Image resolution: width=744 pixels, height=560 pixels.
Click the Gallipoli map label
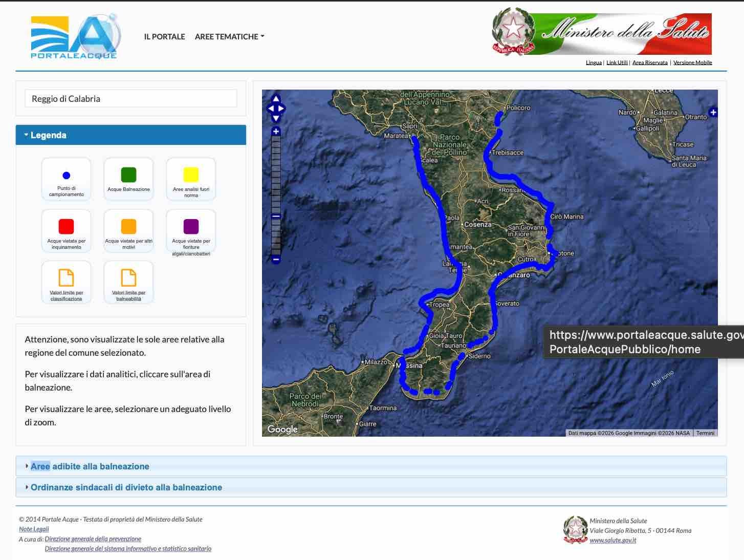[648, 128]
